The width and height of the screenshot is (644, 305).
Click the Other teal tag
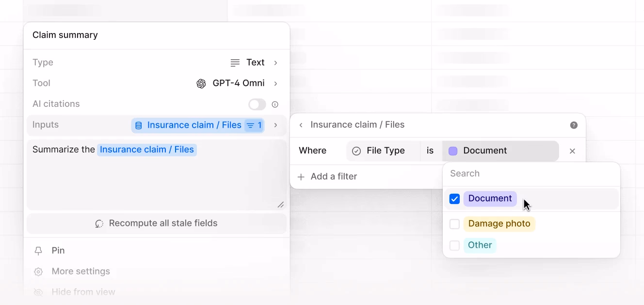480,245
